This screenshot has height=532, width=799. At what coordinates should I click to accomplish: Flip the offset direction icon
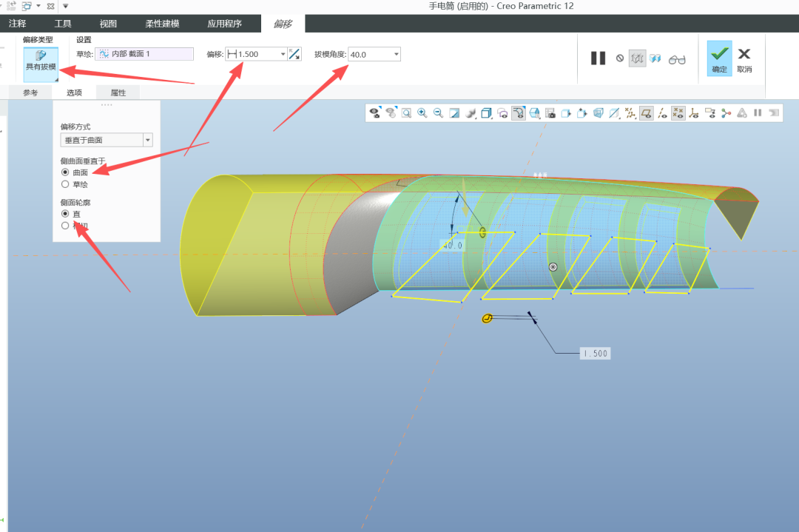pyautogui.click(x=294, y=54)
